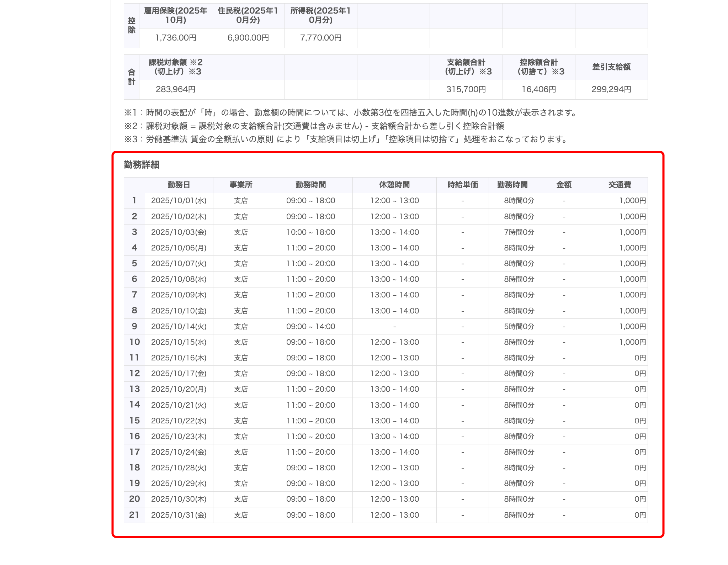Click the 時給単価 column header
The width and height of the screenshot is (728, 565).
pyautogui.click(x=461, y=185)
